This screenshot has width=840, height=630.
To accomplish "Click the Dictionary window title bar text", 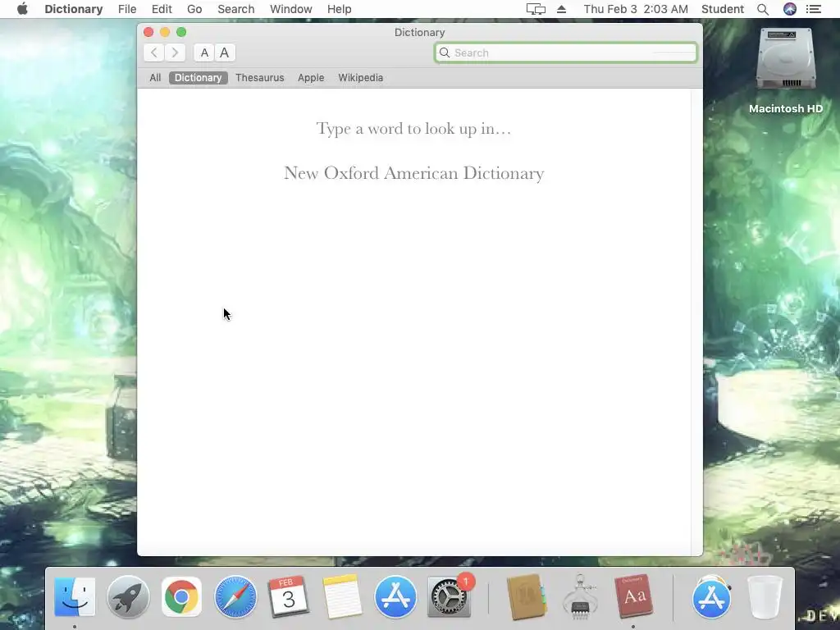I will click(x=419, y=32).
